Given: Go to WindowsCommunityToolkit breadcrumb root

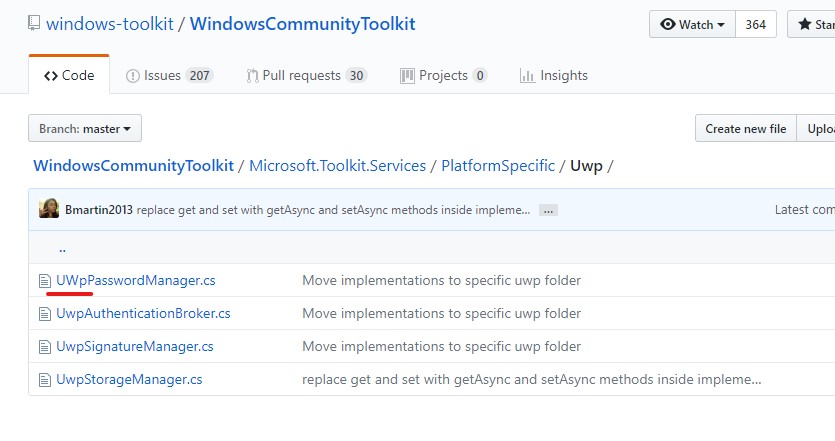Looking at the screenshot, I should 133,166.
